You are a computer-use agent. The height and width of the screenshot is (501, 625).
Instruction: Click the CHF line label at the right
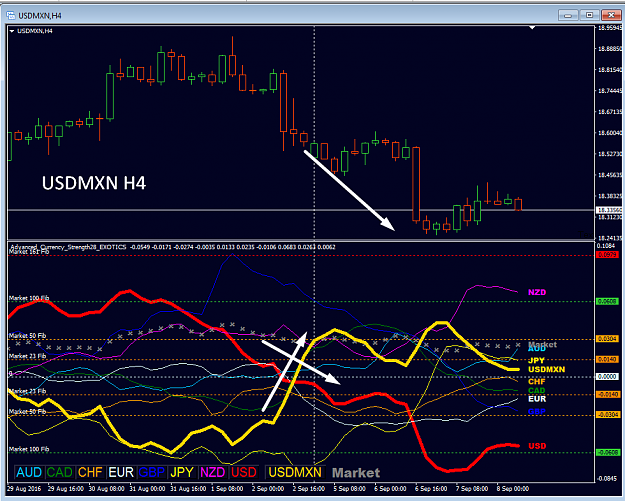tap(537, 382)
